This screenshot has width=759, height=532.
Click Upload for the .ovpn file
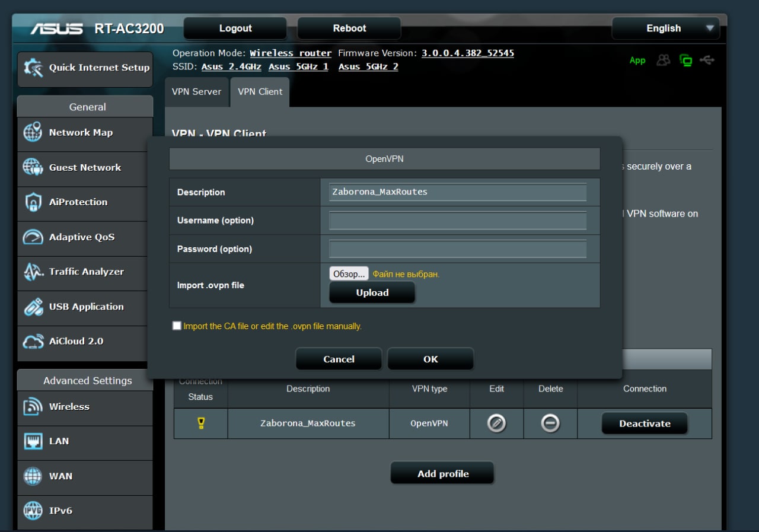(372, 292)
